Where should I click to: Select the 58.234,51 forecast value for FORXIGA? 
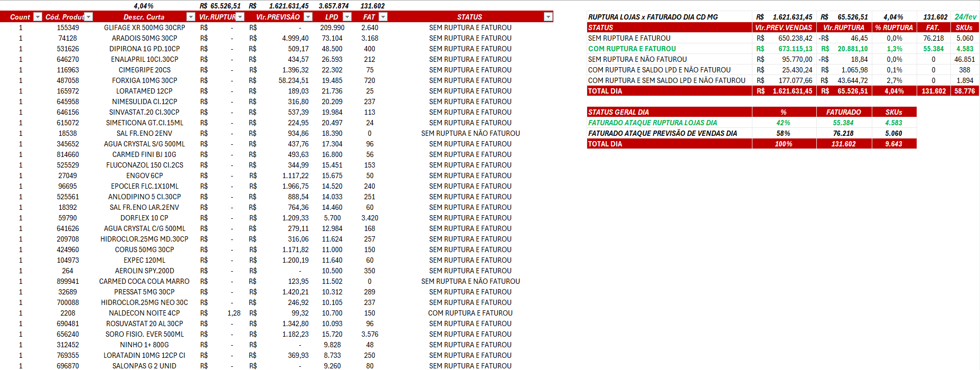[x=294, y=80]
